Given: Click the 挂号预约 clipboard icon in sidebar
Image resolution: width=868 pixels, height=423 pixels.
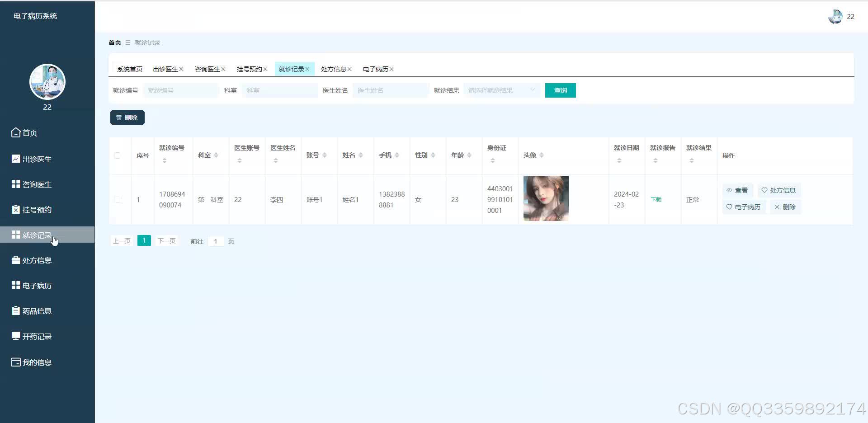Looking at the screenshot, I should coord(16,209).
